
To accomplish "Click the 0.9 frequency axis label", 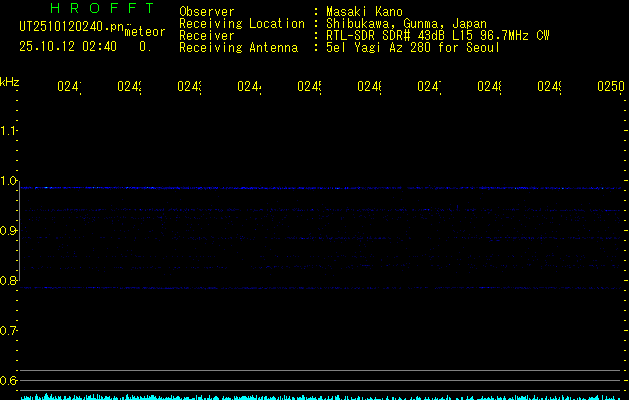I will (x=9, y=231).
